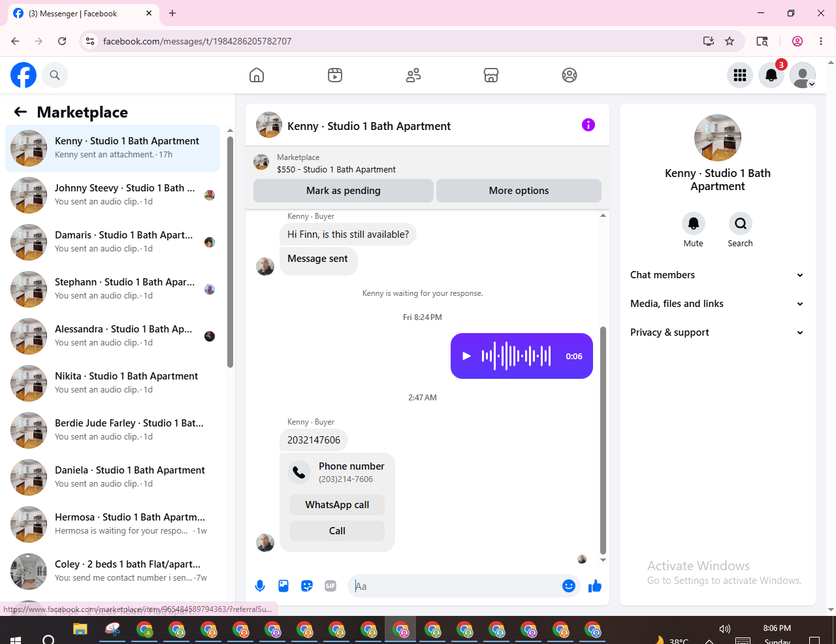Viewport: 836px width, 644px height.
Task: Mute the Kenny conversation
Action: [x=694, y=223]
